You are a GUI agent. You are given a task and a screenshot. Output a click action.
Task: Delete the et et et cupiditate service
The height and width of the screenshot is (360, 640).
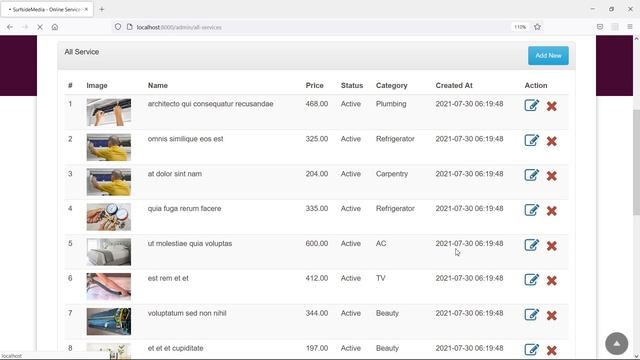coord(551,351)
